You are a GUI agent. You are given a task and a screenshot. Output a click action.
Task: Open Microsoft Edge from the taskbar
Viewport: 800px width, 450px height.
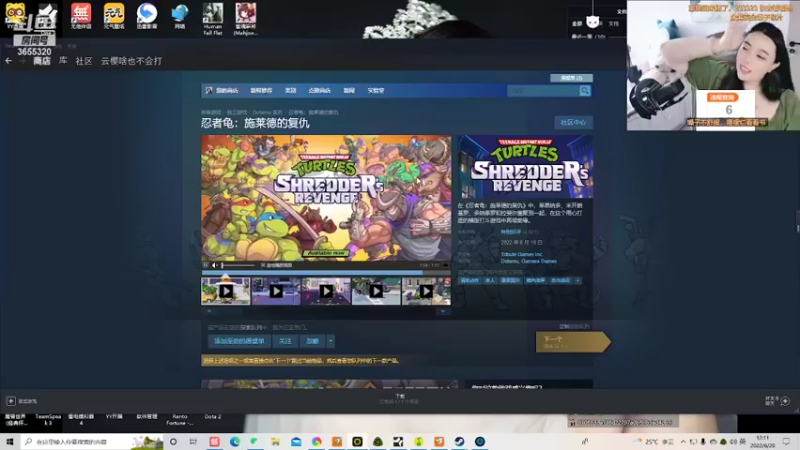[235, 441]
